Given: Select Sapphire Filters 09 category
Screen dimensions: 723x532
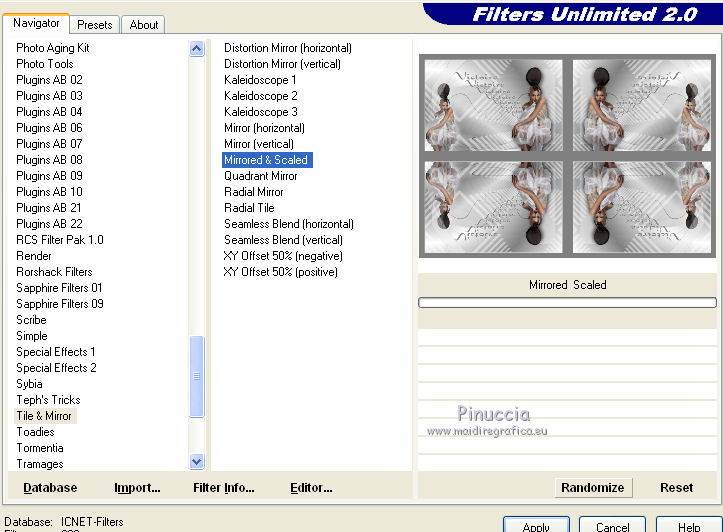Looking at the screenshot, I should pyautogui.click(x=60, y=304).
